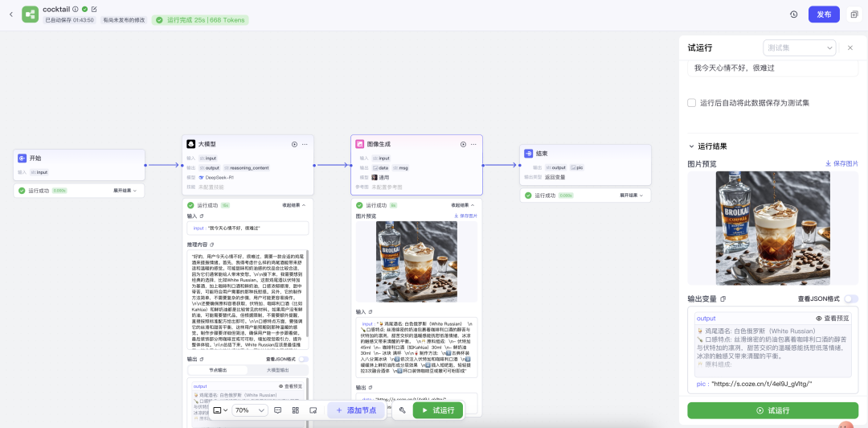Click the back arrow beside cocktail
Viewport: 868px width, 428px height.
click(10, 14)
